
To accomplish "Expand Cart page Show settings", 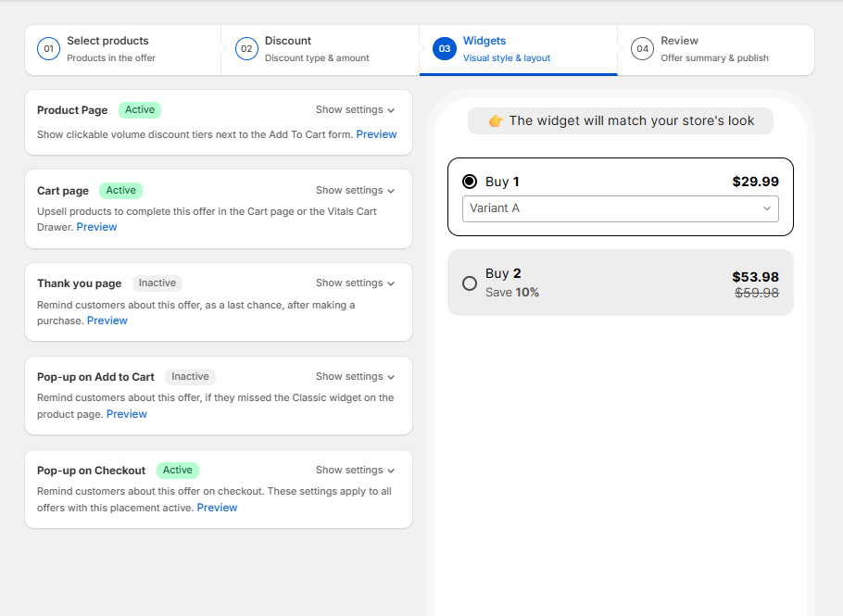I will pos(356,190).
